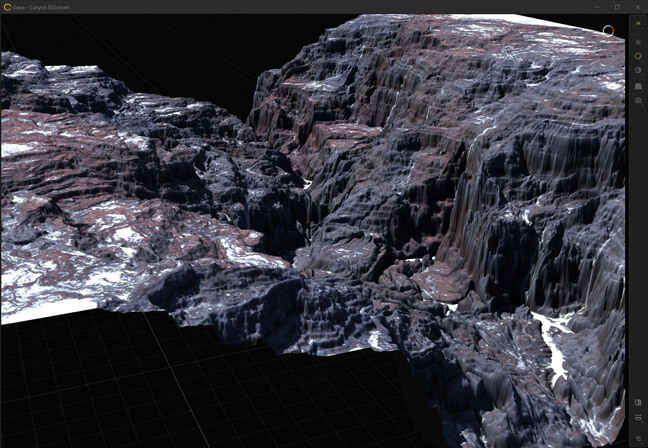Screen dimensions: 648x448
Task: Open the viewport resolution dropdown in the sidebar
Action: [x=638, y=418]
